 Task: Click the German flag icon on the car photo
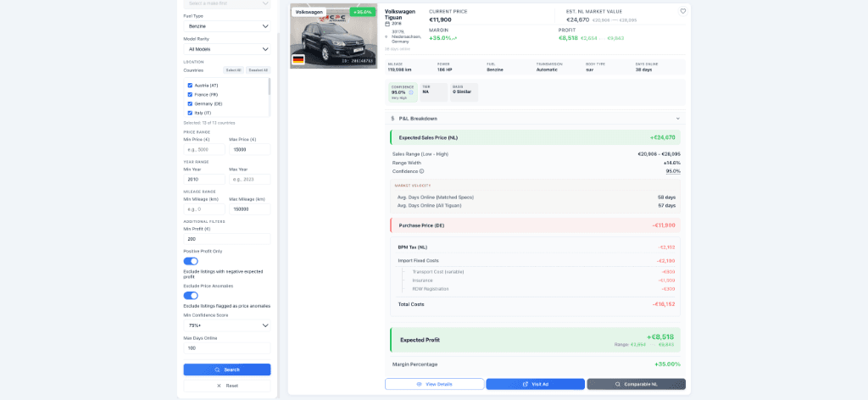tap(298, 60)
